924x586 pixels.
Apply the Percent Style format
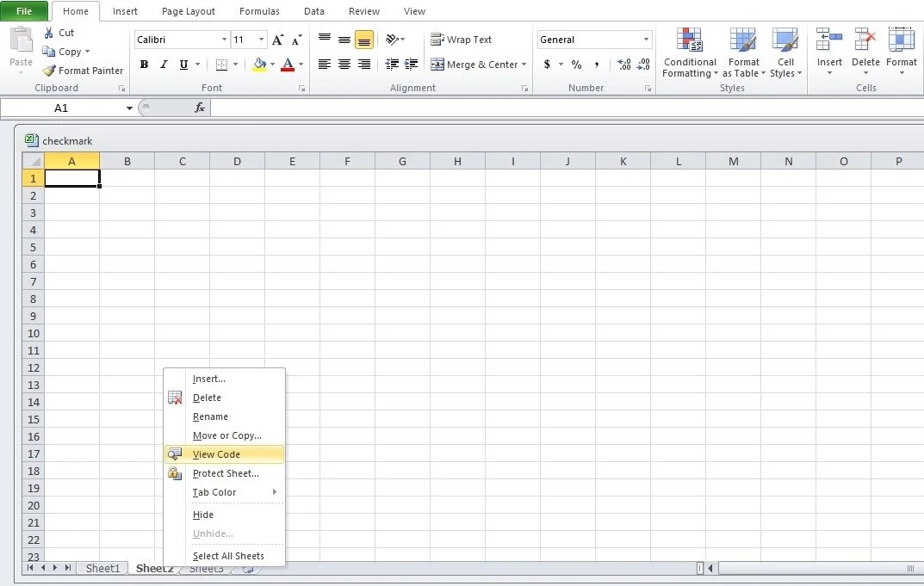click(575, 64)
